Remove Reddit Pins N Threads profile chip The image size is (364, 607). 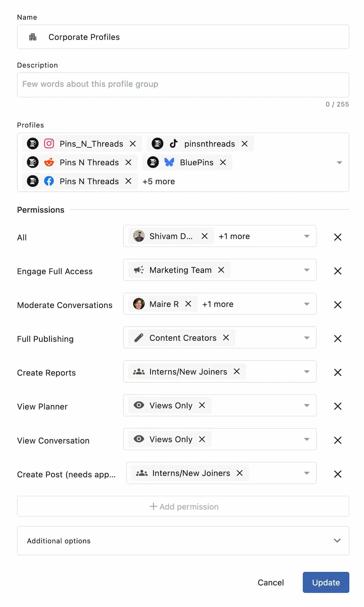point(128,162)
